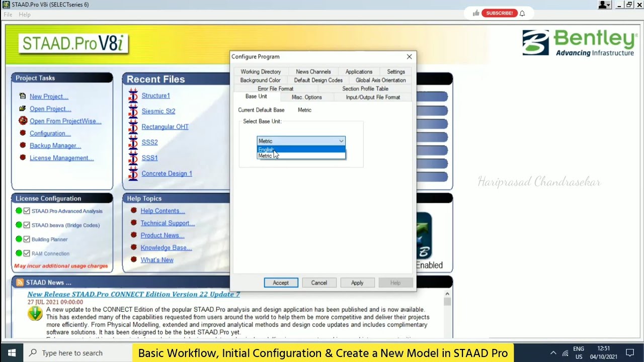Switch to the Applications tab
Screen dimensions: 644x362
(359, 72)
